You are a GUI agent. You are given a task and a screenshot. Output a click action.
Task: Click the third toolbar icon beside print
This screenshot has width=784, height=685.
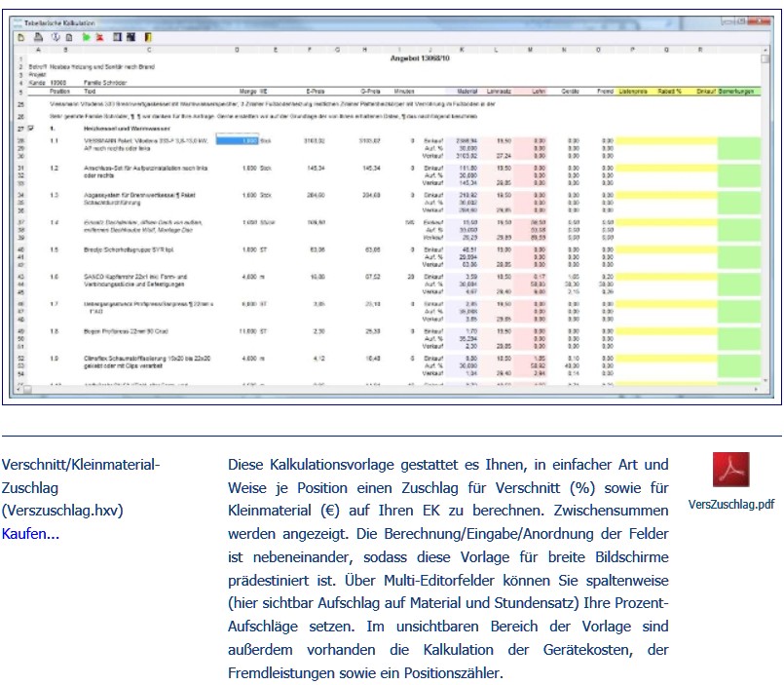pos(55,37)
